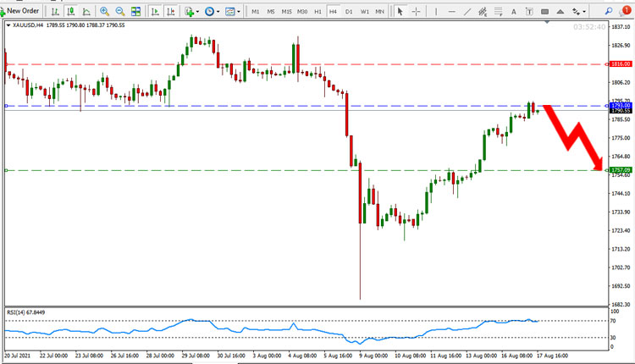Screen dimensions: 635x364
Task: Draw a trendline with the line tool
Action: click(467, 12)
